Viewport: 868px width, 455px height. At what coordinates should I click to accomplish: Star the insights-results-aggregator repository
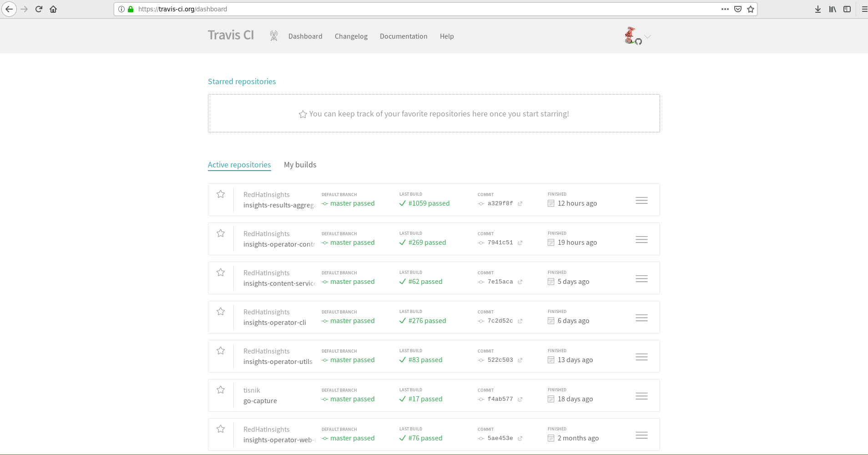click(221, 194)
